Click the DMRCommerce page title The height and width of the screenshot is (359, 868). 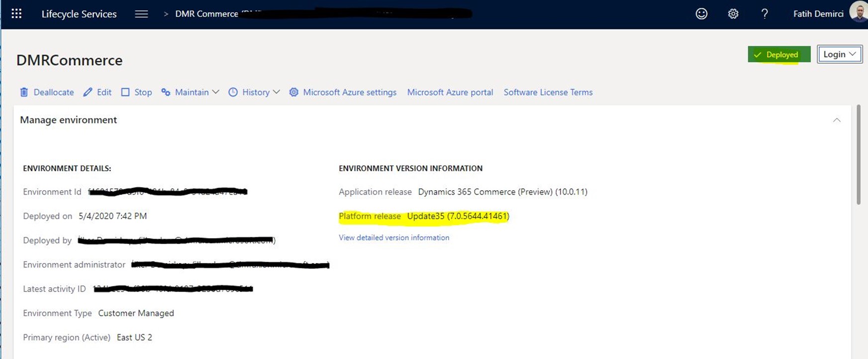[x=69, y=60]
